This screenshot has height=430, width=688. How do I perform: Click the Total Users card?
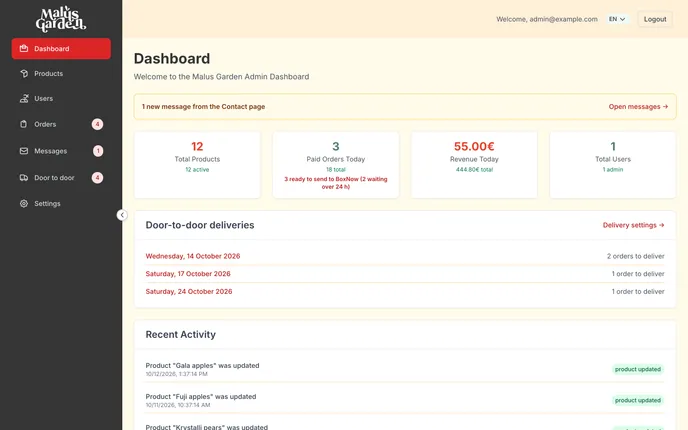(x=613, y=165)
